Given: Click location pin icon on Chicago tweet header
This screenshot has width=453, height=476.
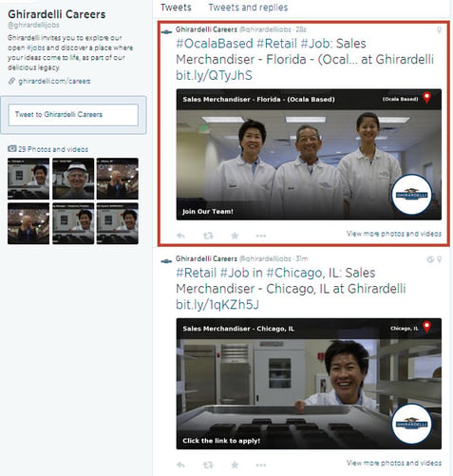Looking at the screenshot, I should (x=439, y=259).
